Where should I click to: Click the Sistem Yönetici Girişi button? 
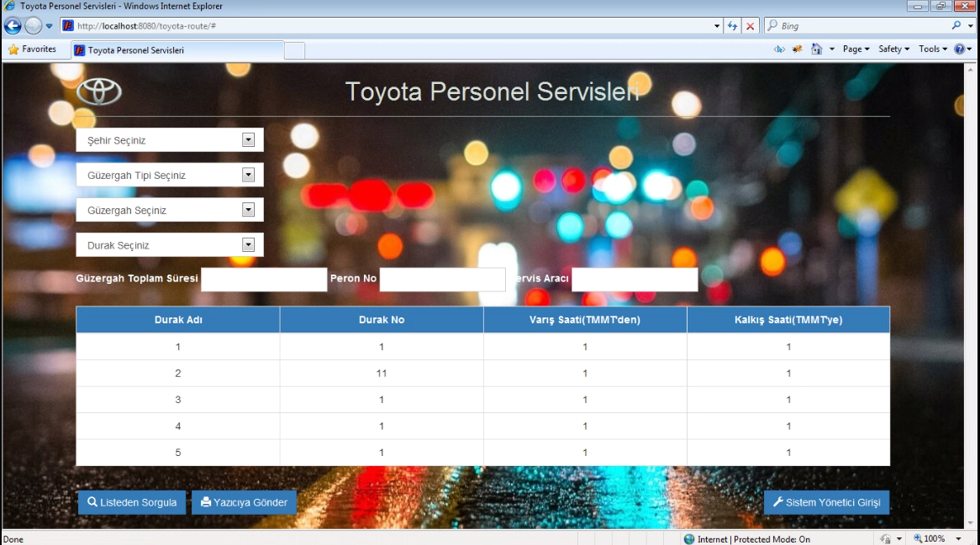click(x=826, y=502)
